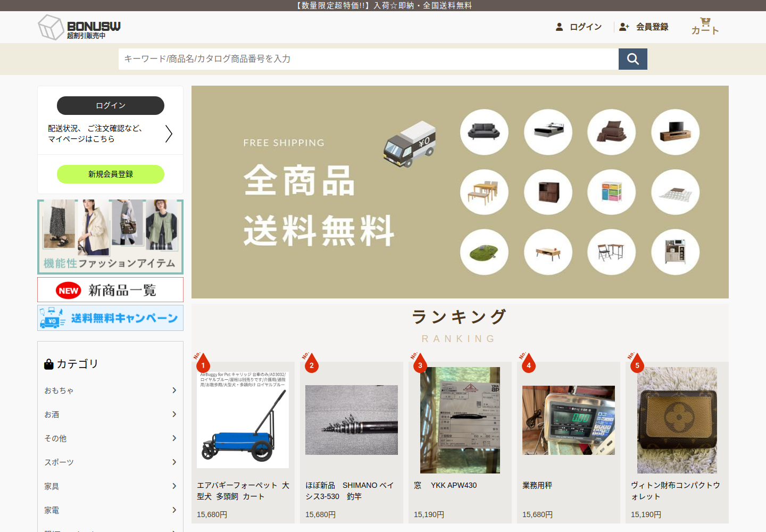Select the desk and chair circle icon

tap(612, 252)
